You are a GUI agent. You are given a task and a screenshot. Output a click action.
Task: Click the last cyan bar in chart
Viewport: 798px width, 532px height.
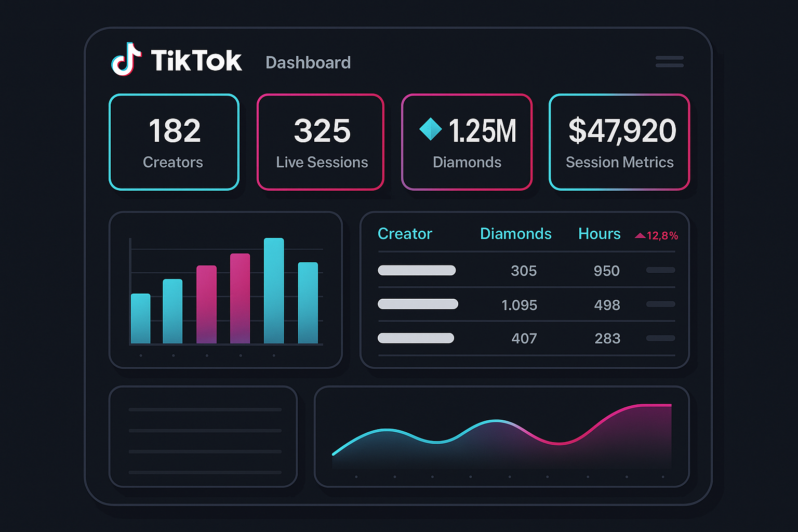(308, 303)
